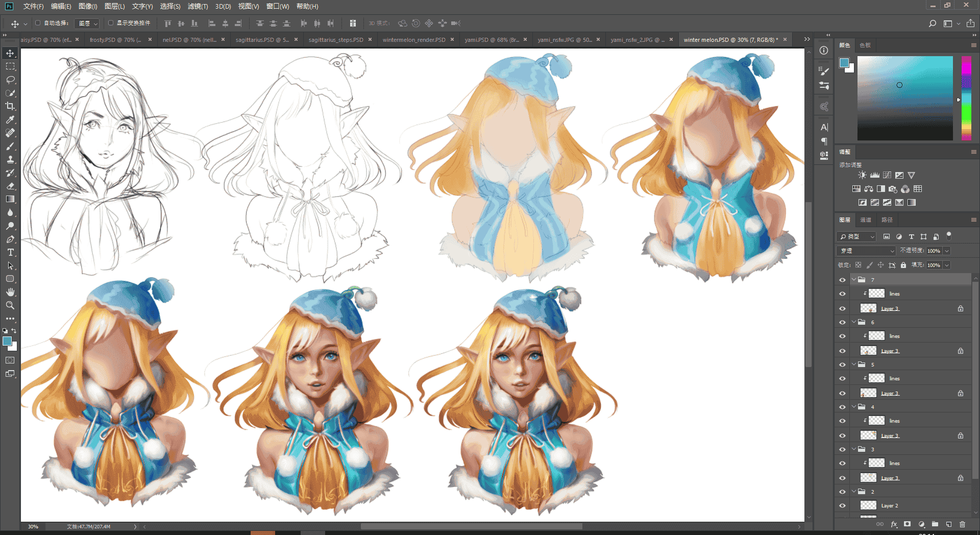Switch to the 路径 paths tab
The height and width of the screenshot is (535, 980).
887,220
